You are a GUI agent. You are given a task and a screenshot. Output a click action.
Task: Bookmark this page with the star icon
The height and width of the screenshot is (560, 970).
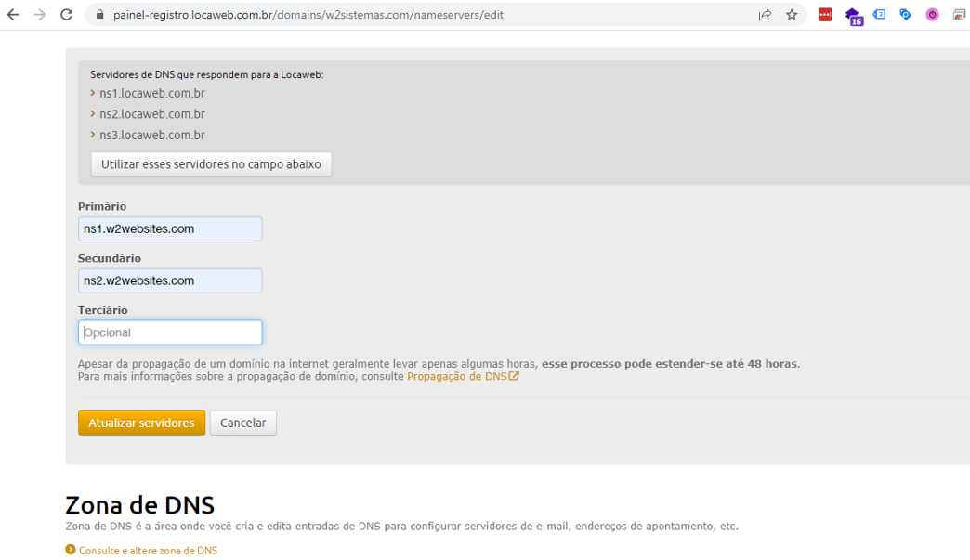click(792, 15)
